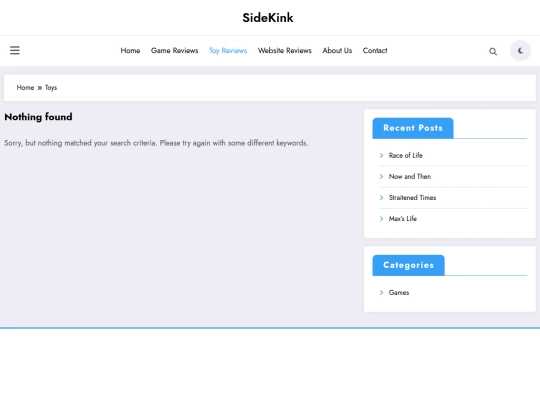540x405 pixels.
Task: Click the Nothing found heading
Action: click(38, 117)
